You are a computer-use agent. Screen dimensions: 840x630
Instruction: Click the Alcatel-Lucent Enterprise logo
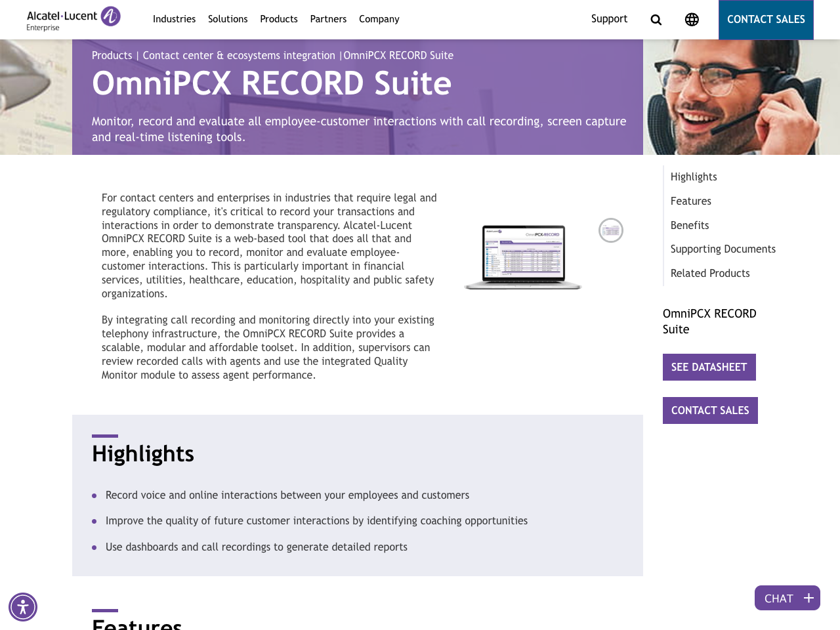[73, 18]
